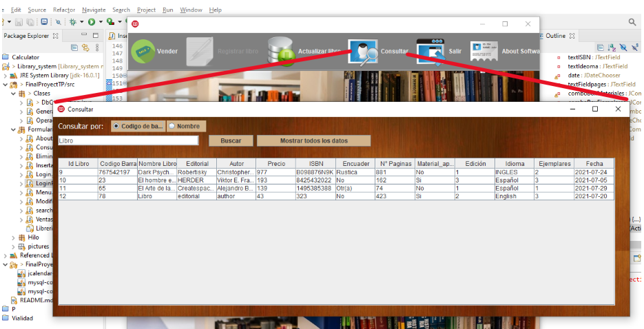Click the Actualizar libro database icon
The height and width of the screenshot is (329, 644).
[x=280, y=52]
